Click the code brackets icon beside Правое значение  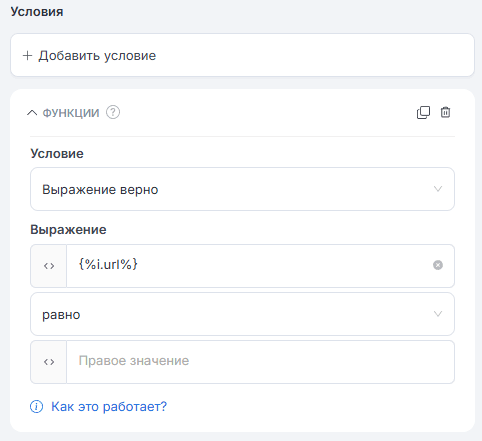49,362
